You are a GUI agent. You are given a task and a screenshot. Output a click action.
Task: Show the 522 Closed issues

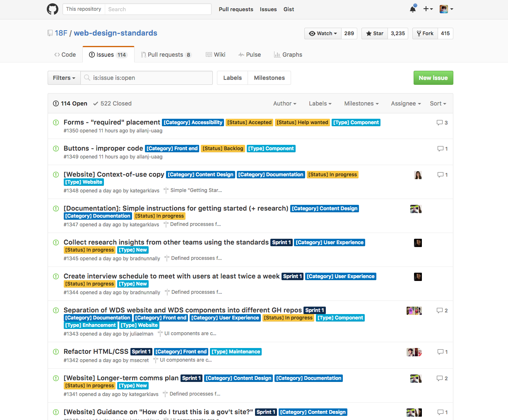[112, 103]
